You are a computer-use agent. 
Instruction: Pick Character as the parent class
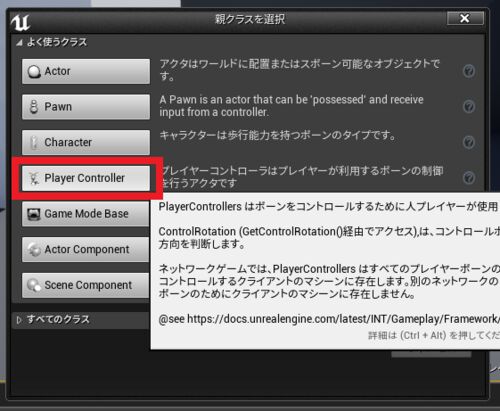tap(86, 142)
